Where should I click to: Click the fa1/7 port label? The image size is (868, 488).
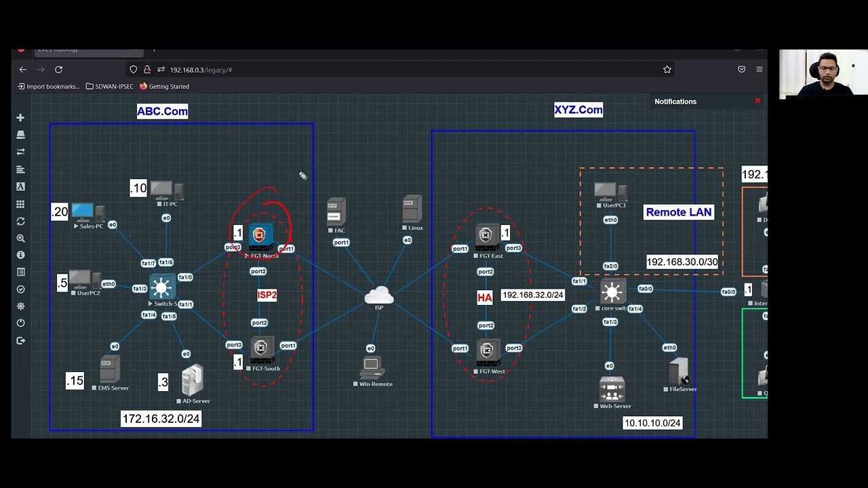coord(149,263)
